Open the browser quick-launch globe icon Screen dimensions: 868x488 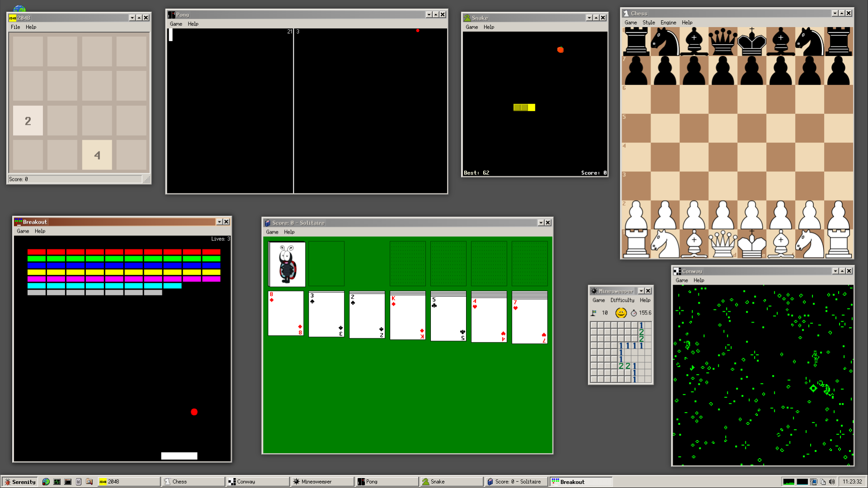(x=46, y=482)
